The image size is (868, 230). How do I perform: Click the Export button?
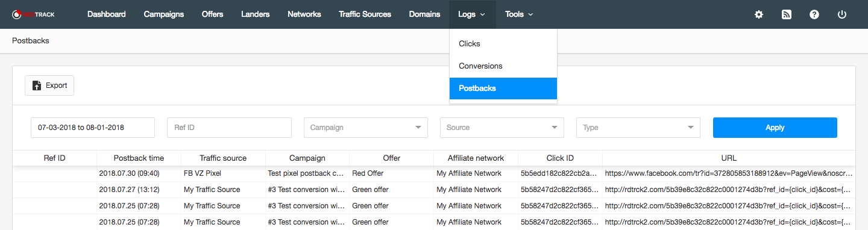(x=49, y=85)
